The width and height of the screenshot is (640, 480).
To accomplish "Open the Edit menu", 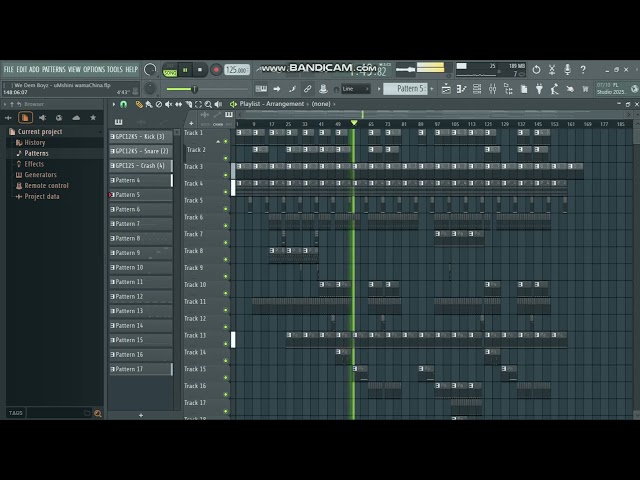I will click(x=21, y=69).
